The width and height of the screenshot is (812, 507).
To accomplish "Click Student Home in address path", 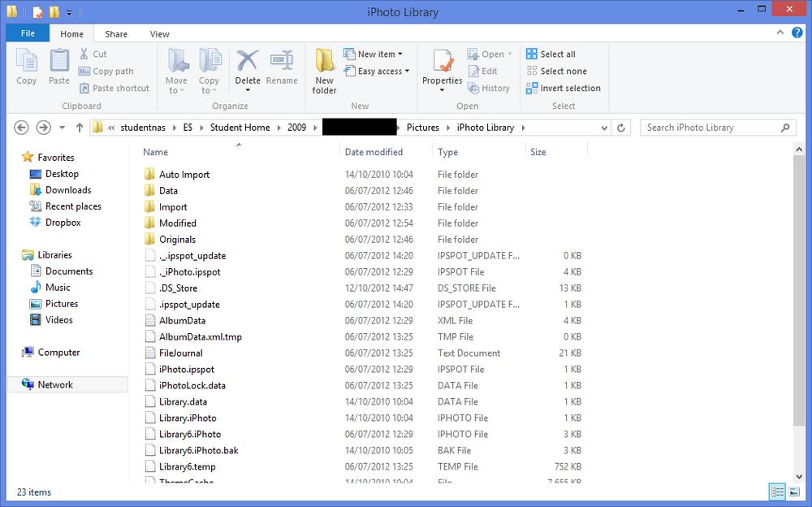I will click(240, 128).
